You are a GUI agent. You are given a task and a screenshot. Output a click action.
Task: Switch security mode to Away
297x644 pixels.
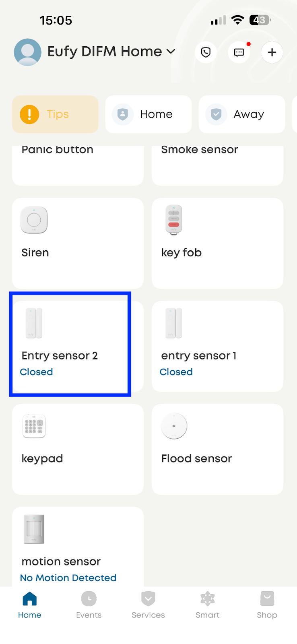click(x=241, y=114)
